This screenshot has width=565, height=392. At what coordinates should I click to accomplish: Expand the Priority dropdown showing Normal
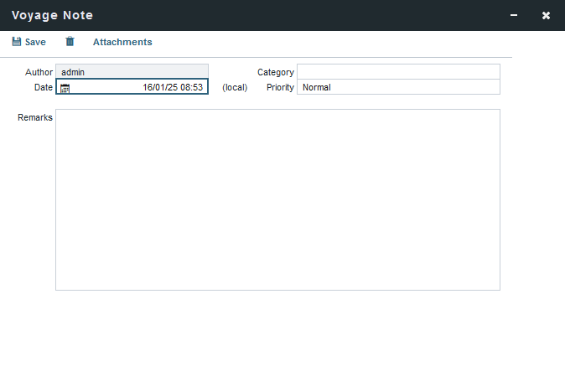tap(398, 87)
